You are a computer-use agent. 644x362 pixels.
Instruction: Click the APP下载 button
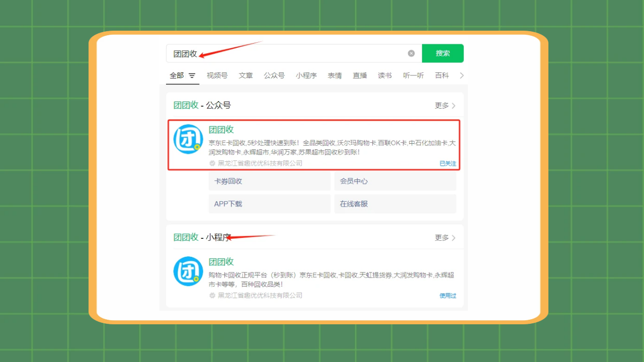269,204
